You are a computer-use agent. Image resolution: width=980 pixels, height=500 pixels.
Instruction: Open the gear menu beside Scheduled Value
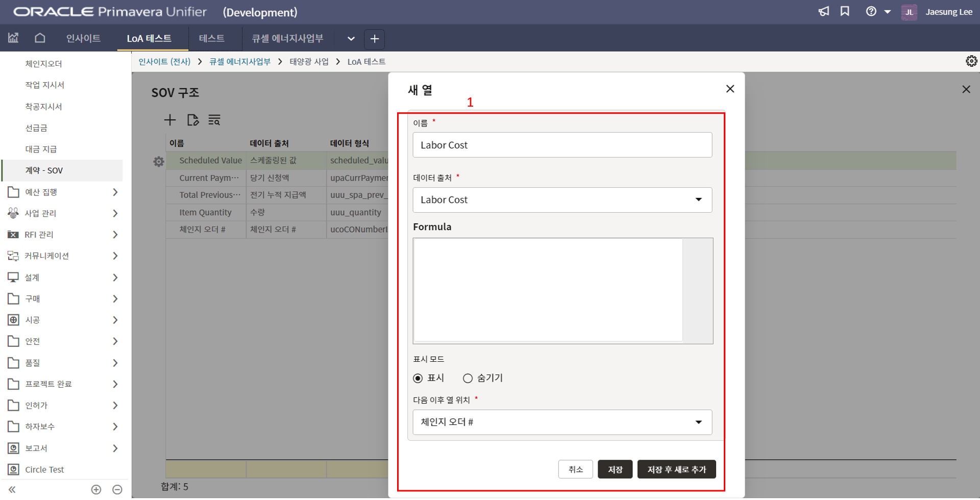[x=159, y=161]
